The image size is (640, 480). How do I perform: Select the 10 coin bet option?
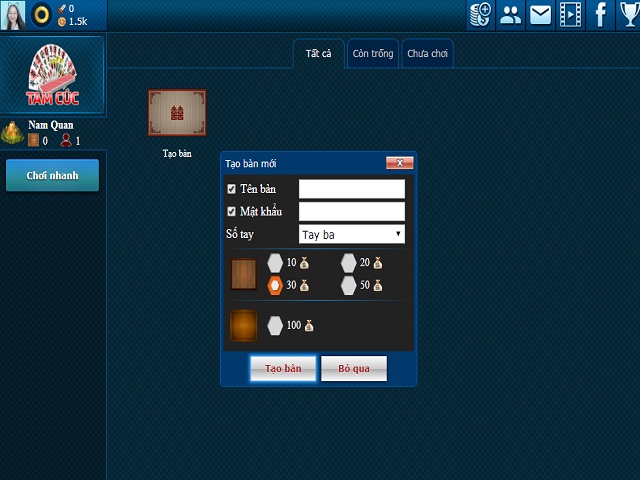pyautogui.click(x=275, y=263)
